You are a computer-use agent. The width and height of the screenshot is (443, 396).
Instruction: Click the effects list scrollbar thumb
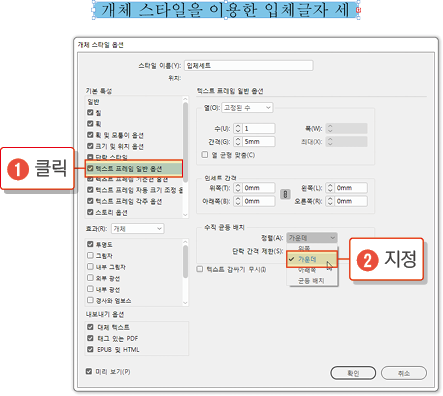click(185, 261)
